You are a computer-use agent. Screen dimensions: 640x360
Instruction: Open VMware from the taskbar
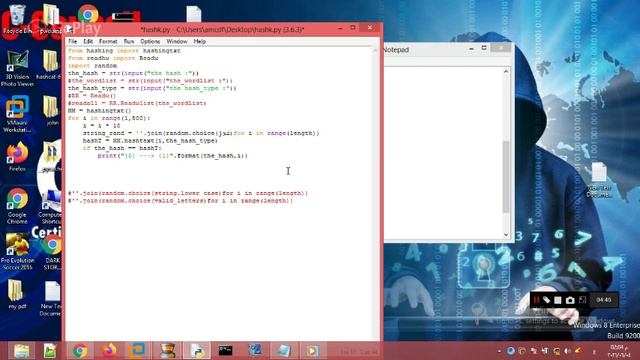pyautogui.click(x=138, y=351)
